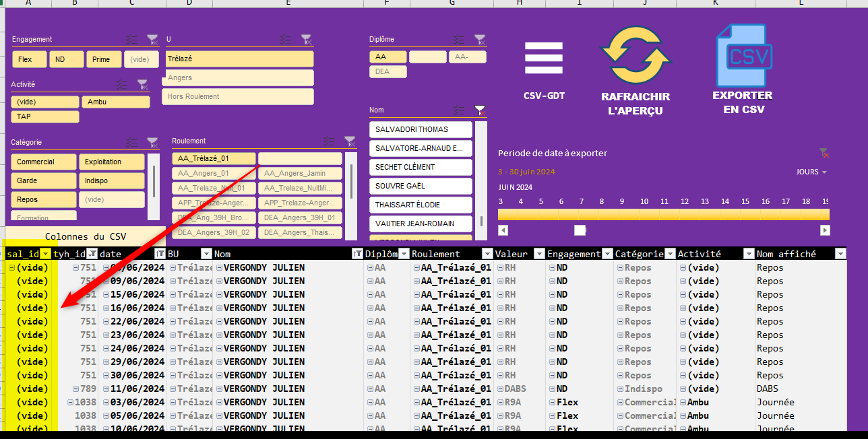Click the CSV-GDT hamburger menu icon
The height and width of the screenshot is (439, 868).
click(x=544, y=58)
